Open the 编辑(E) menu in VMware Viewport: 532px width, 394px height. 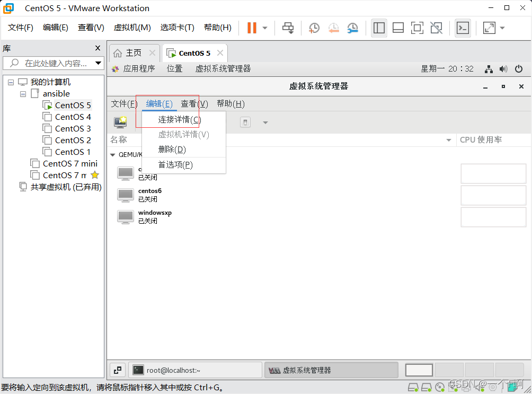click(56, 28)
